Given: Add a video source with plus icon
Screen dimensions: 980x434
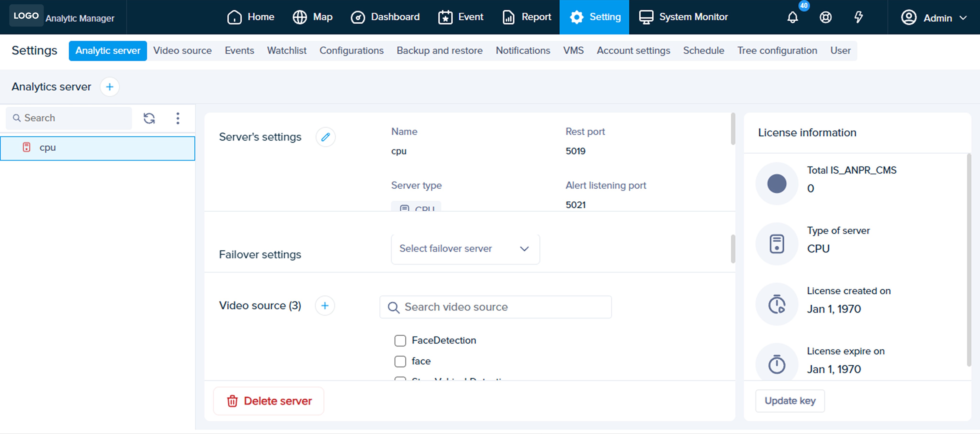Looking at the screenshot, I should coord(325,306).
